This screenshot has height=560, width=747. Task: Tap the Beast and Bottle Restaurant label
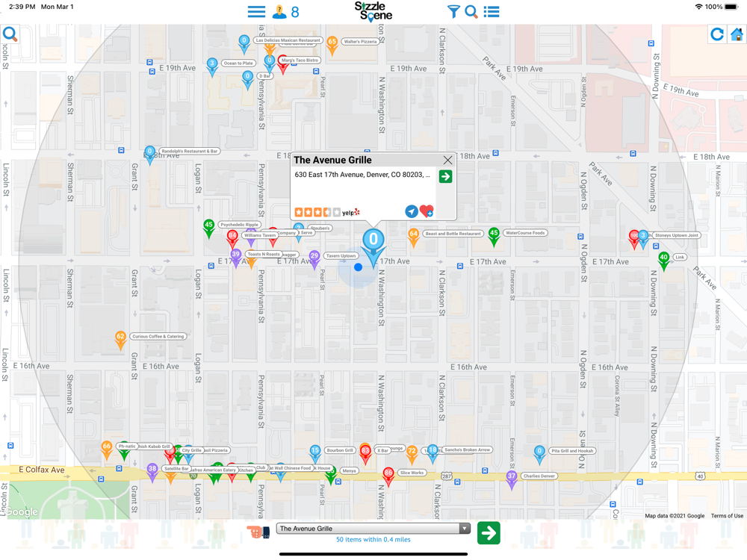pyautogui.click(x=453, y=234)
